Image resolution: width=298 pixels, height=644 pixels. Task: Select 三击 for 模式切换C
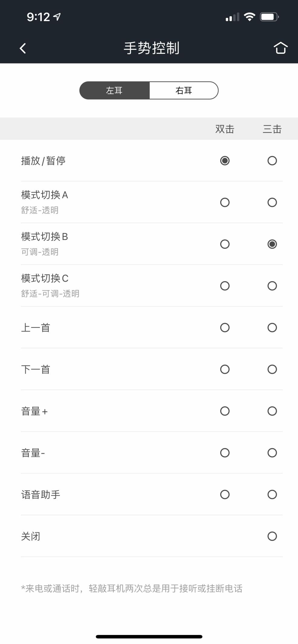[x=272, y=286]
